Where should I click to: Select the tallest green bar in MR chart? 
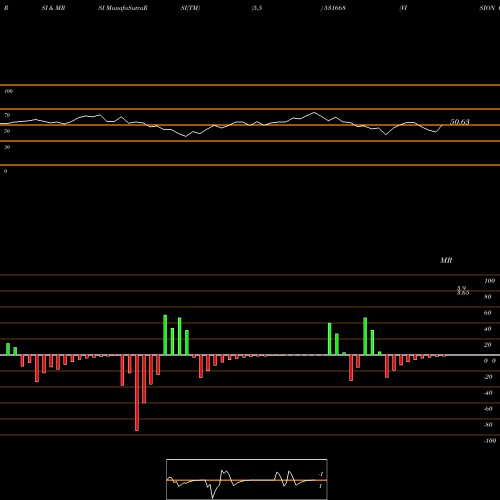(165, 335)
